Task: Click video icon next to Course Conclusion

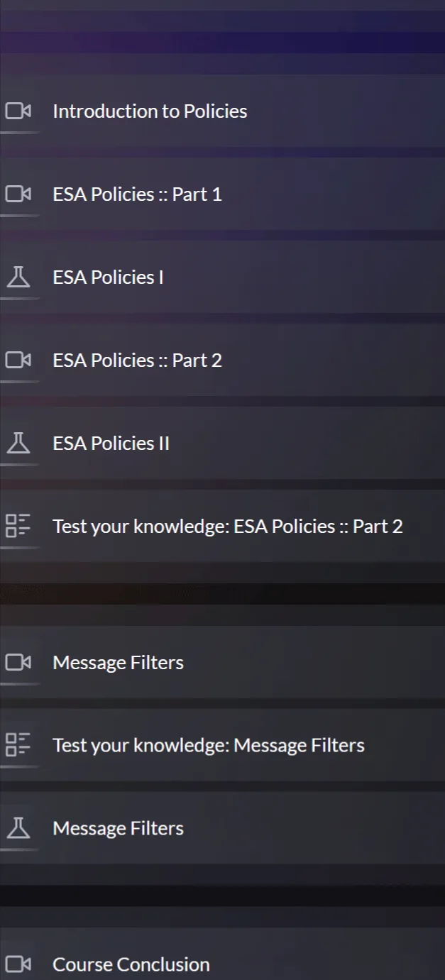Action: [x=18, y=965]
